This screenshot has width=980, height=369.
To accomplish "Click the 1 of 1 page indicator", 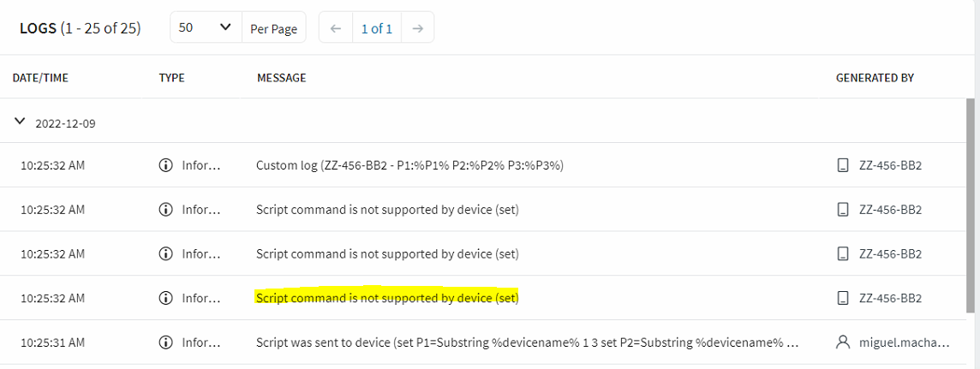I will (x=376, y=28).
